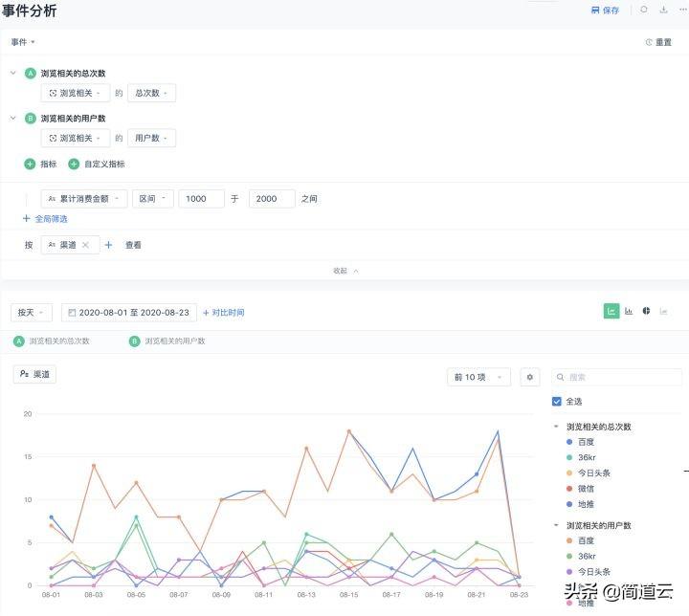Click the 全局筛选 add filter link

coord(45,219)
